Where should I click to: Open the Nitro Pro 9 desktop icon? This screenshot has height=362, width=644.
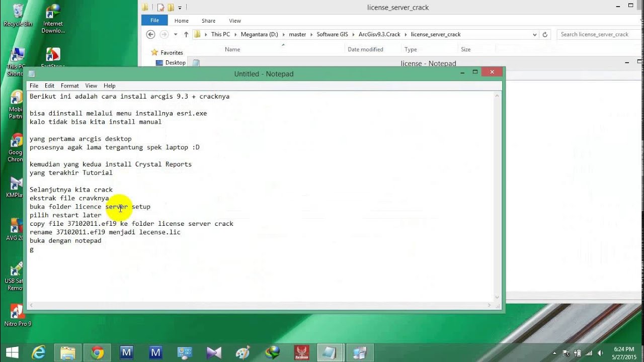click(18, 315)
